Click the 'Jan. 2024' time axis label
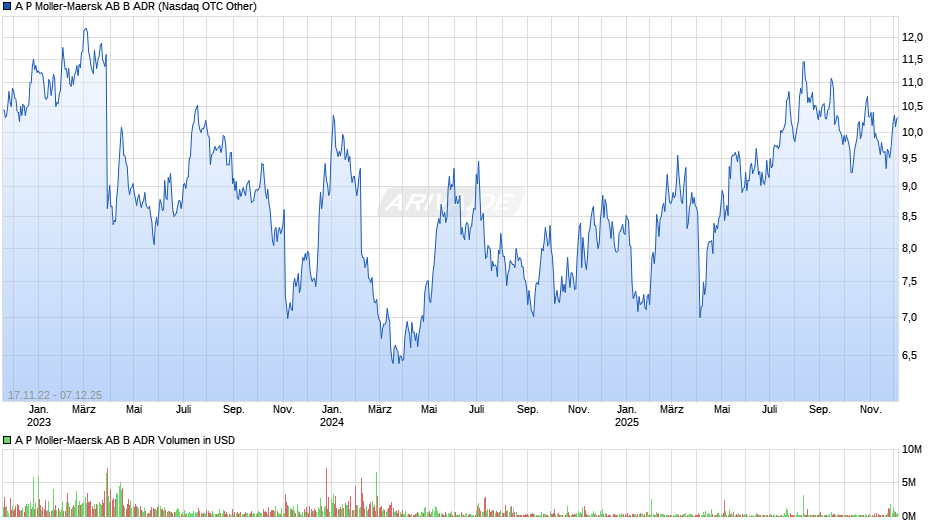Screen dimensions: 940x526 (x=332, y=416)
